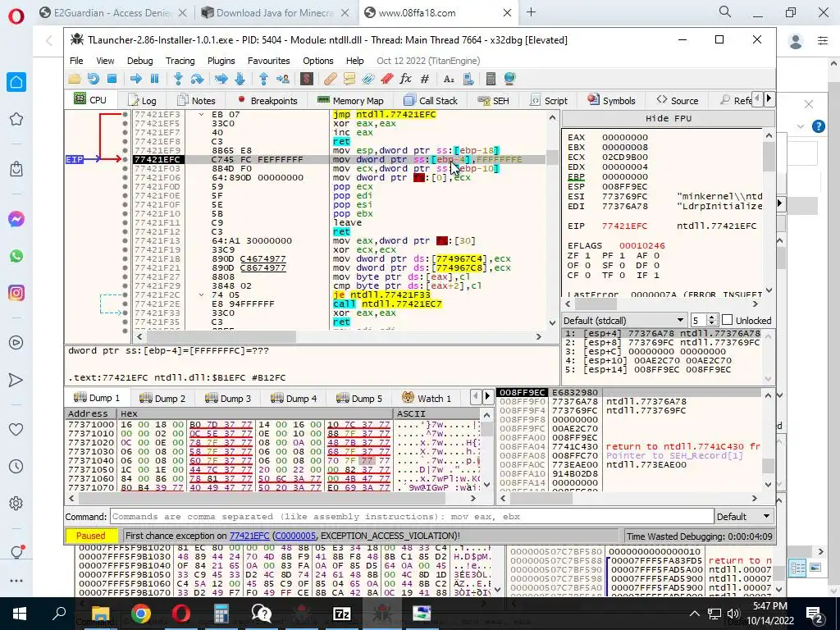Open Opera sidebar settings gear
The image size is (840, 630).
tap(16, 504)
